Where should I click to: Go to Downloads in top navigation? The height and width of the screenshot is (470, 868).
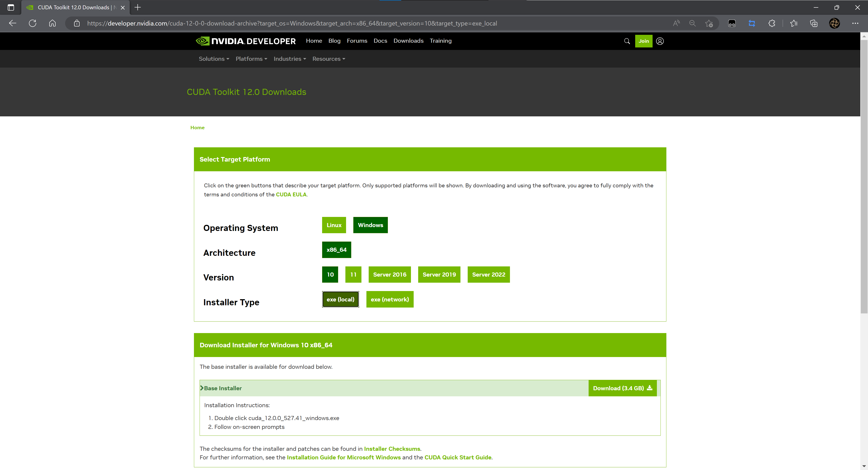(x=408, y=41)
